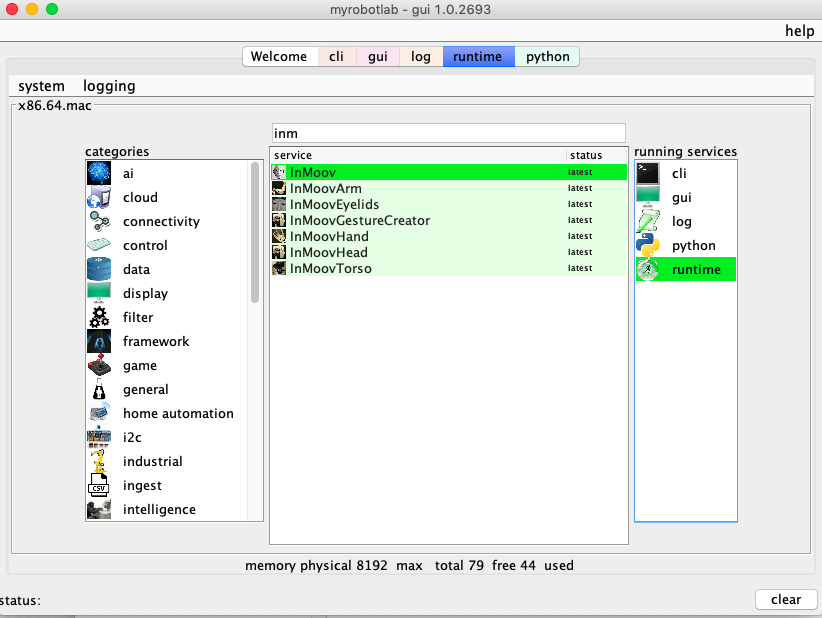This screenshot has height=618, width=822.
Task: Click the game category joystick icon
Action: 99,365
